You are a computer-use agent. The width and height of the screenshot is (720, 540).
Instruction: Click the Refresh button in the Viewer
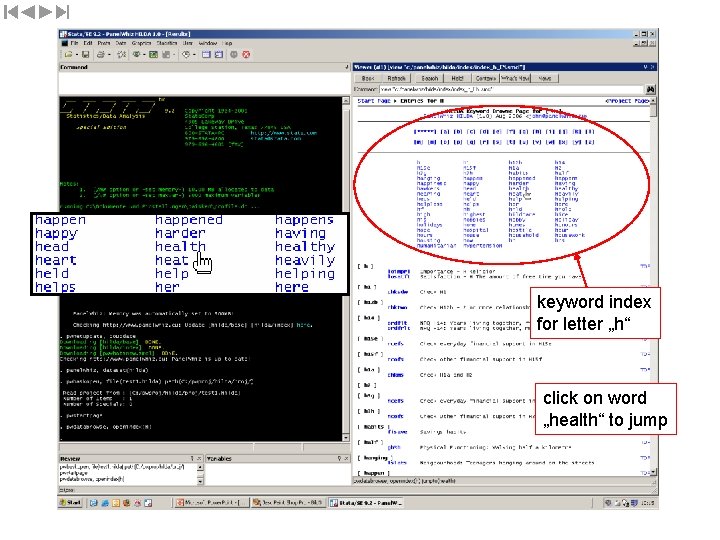(396, 79)
